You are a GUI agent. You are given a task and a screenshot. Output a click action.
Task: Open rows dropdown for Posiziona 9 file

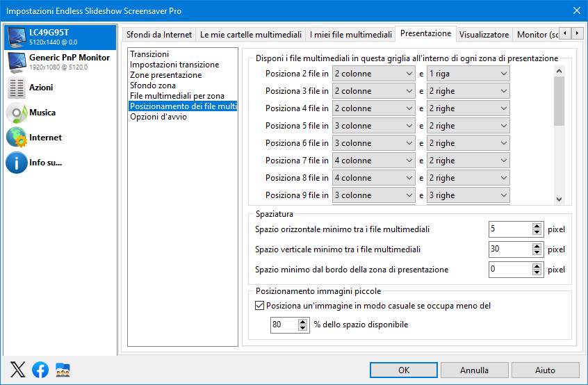[x=468, y=195]
